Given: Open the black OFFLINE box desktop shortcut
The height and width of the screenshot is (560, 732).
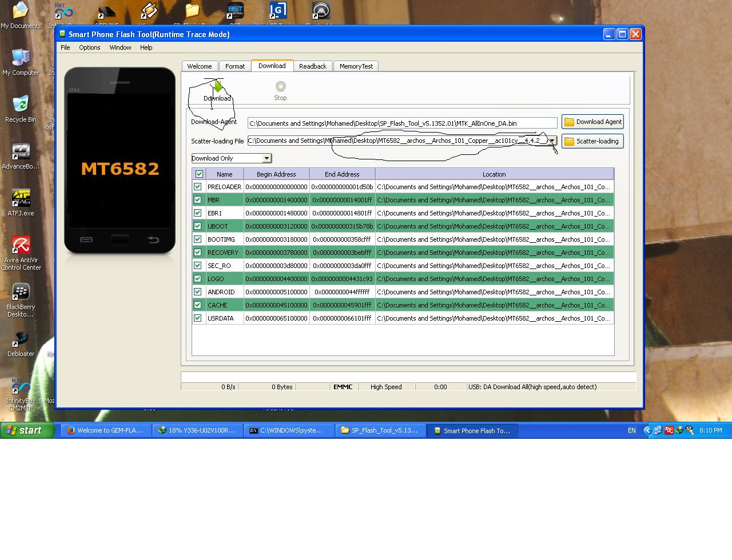Looking at the screenshot, I should [x=106, y=11].
